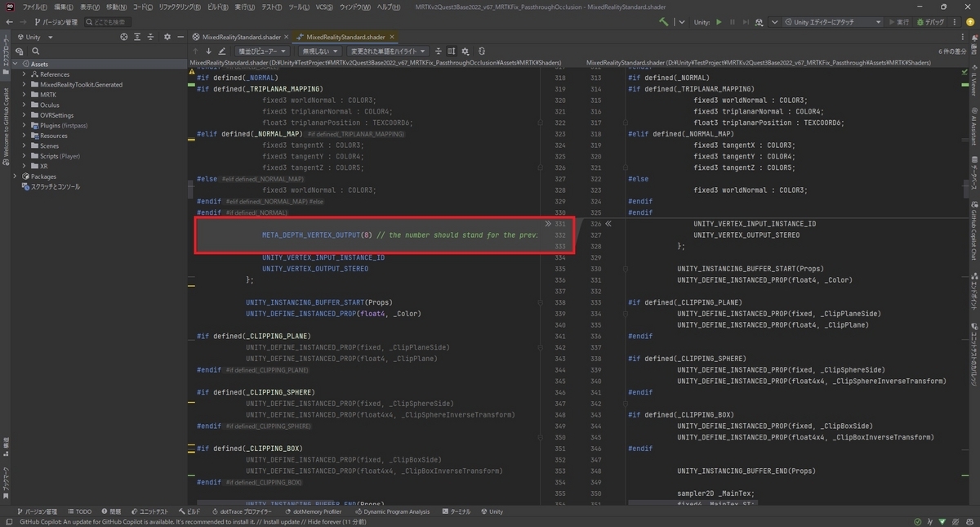The image size is (980, 527).
Task: Click the locate file target icon in explorer
Action: [124, 37]
